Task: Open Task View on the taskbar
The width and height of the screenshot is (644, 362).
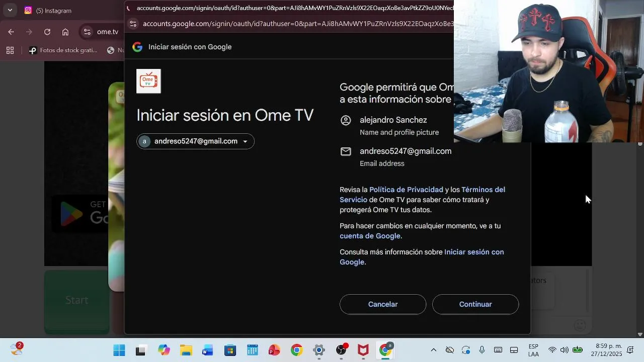Action: (x=141, y=350)
